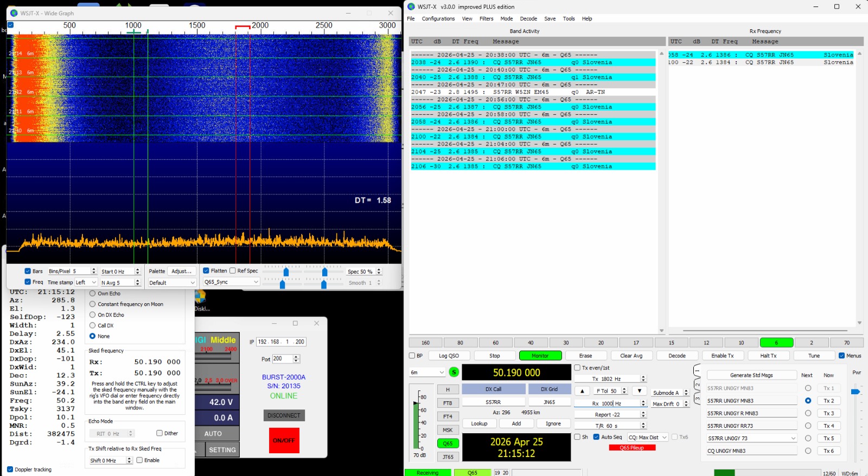Adjust the Pwr slider handle

click(856, 391)
